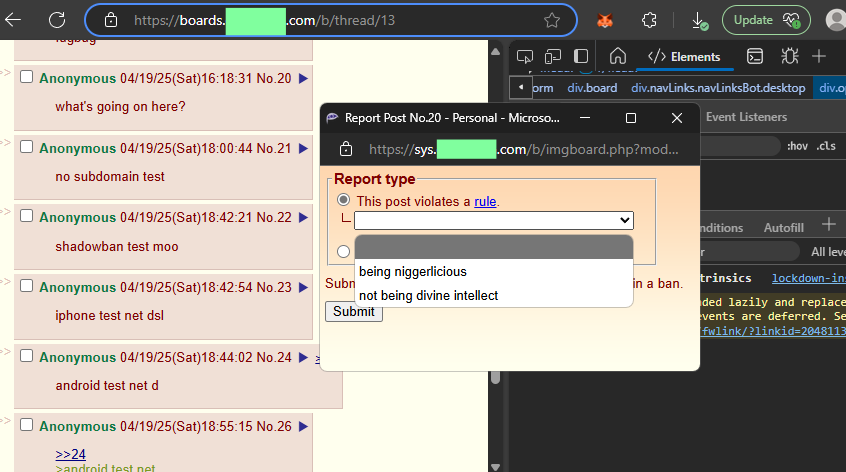This screenshot has height=472, width=846.
Task: Activate DevTools inspect element picker
Action: (527, 56)
